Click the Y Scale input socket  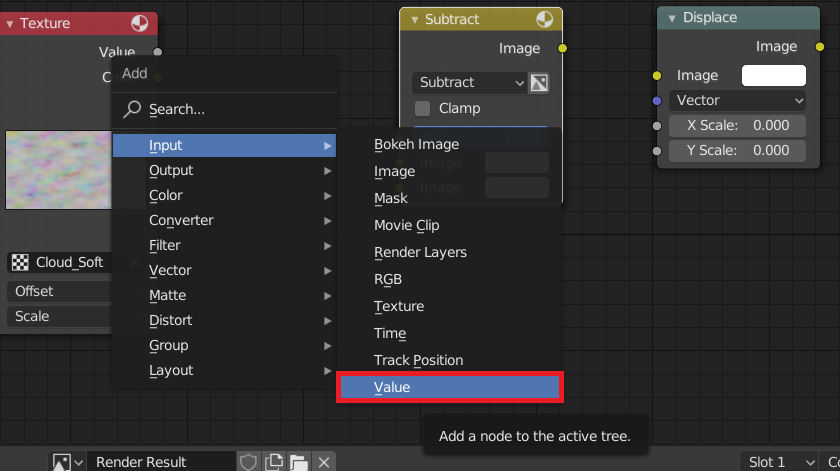657,151
